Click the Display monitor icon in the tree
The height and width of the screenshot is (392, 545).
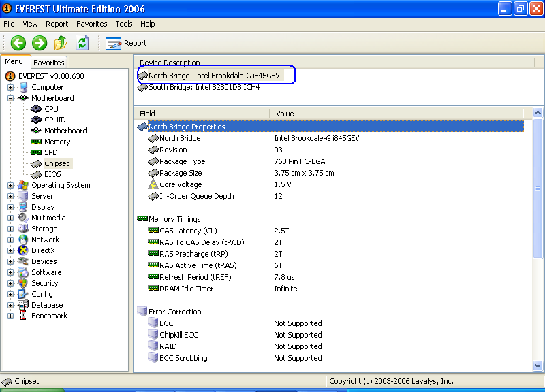tap(23, 207)
